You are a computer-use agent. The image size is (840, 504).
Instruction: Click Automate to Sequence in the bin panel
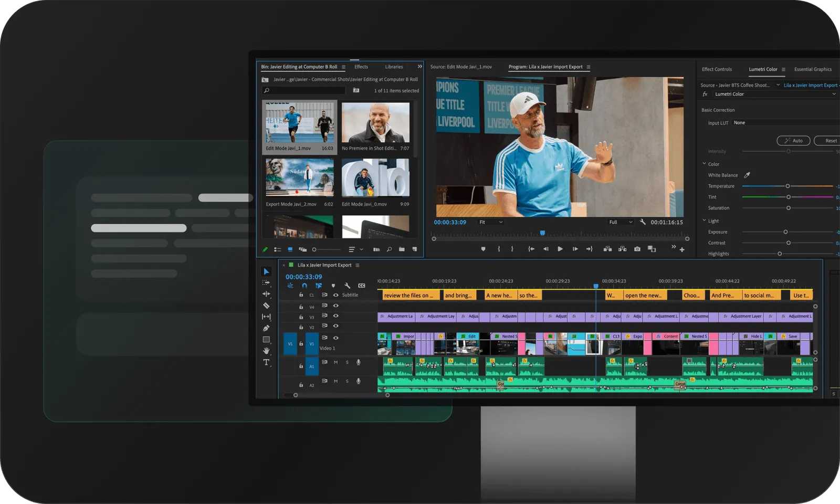pos(376,249)
